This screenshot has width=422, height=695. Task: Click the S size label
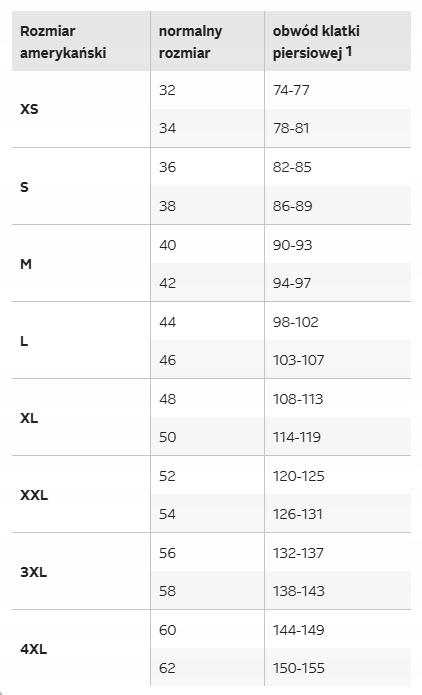(24, 187)
